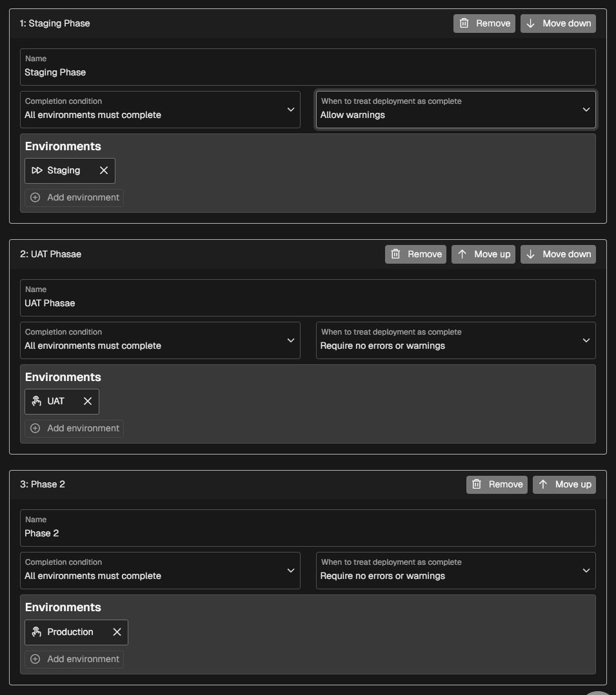Viewport: 616px width, 695px height.
Task: Remove the Production environment chip
Action: point(117,632)
